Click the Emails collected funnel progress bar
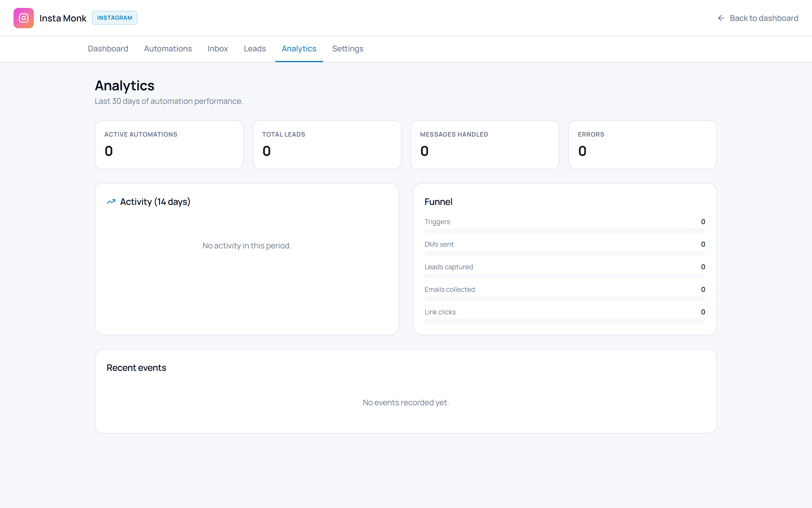812x508 pixels. [x=565, y=298]
